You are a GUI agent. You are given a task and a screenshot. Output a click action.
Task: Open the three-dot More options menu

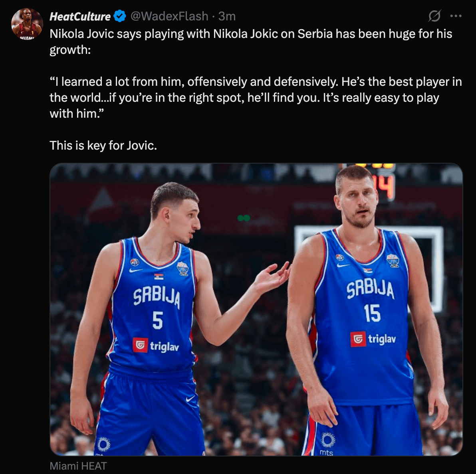(x=456, y=16)
